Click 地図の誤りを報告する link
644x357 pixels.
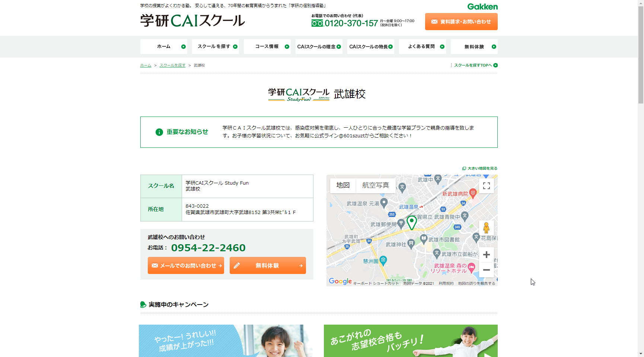click(x=476, y=283)
